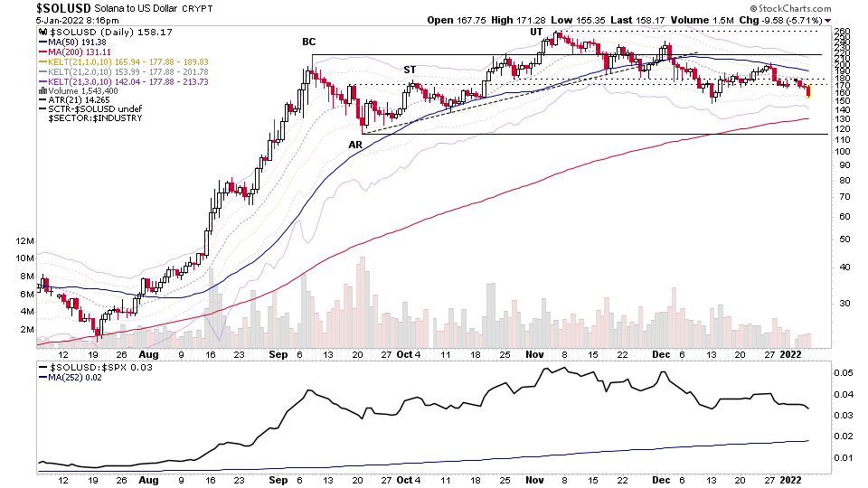Click the Sep date label under the price panel
Screen dimensions: 868x488
[278, 354]
